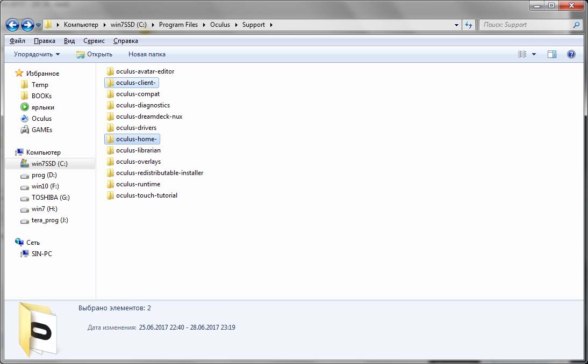Image resolution: width=588 pixels, height=364 pixels.
Task: Click win7SSD (C:) in the address breadcrumb
Action: click(x=128, y=25)
